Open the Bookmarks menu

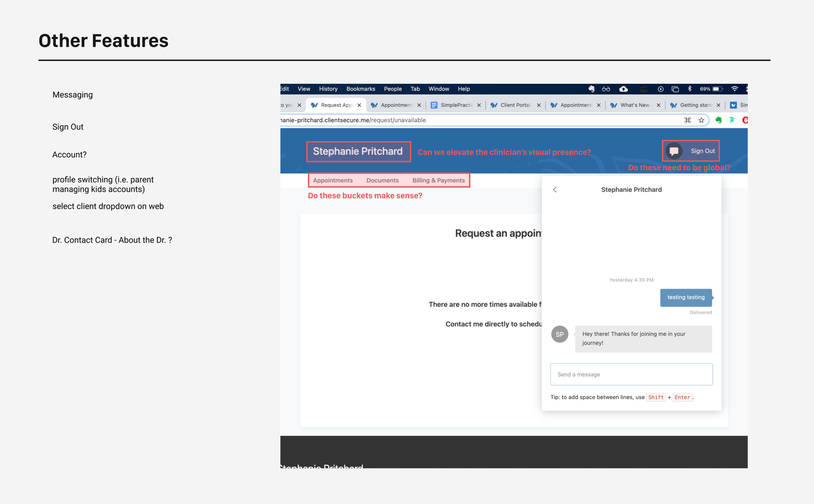tap(361, 89)
